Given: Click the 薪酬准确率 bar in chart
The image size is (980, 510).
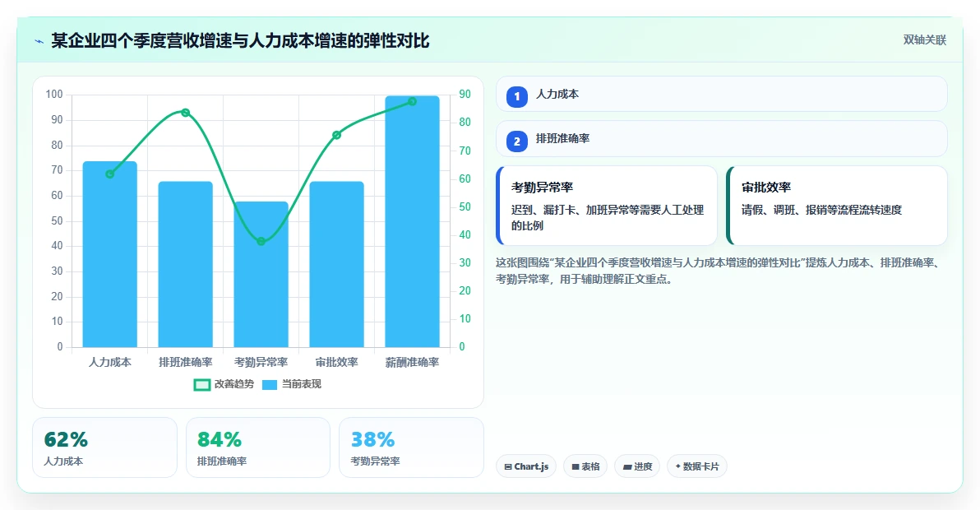Looking at the screenshot, I should 413,222.
